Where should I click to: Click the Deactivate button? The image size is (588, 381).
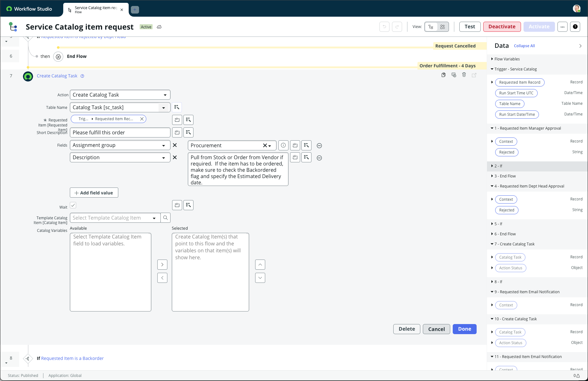click(x=502, y=27)
